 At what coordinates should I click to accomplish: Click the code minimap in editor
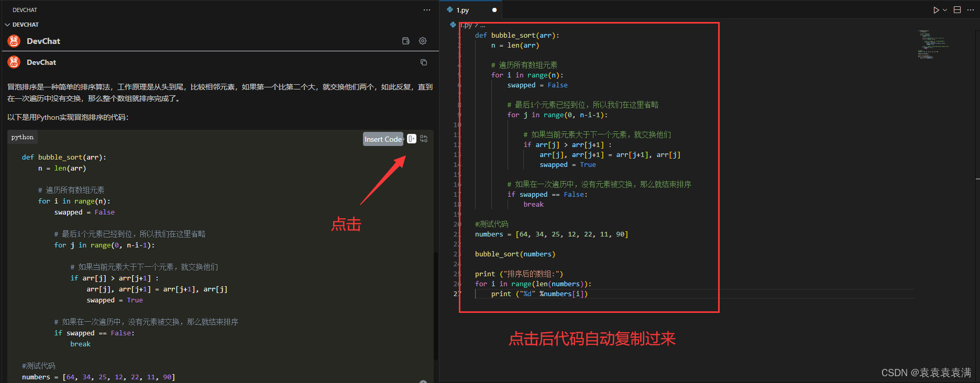tap(932, 44)
